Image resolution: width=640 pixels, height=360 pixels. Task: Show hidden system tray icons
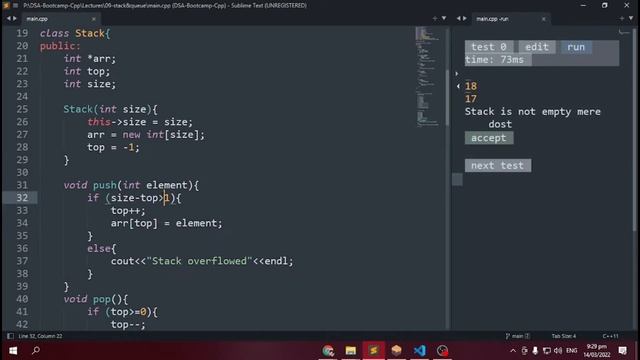click(x=513, y=351)
